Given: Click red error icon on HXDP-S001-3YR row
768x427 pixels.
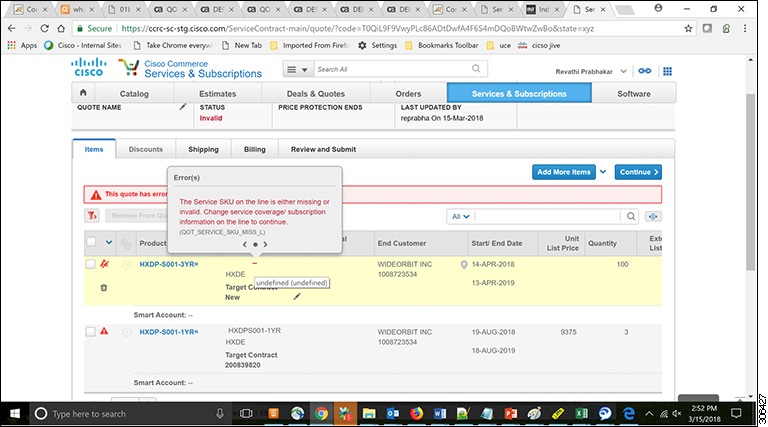Looking at the screenshot, I should click(x=104, y=264).
